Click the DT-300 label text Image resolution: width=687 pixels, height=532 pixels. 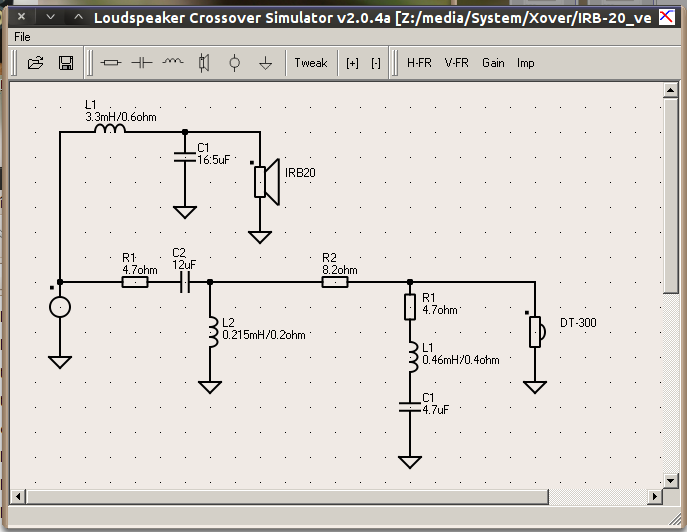click(x=578, y=323)
